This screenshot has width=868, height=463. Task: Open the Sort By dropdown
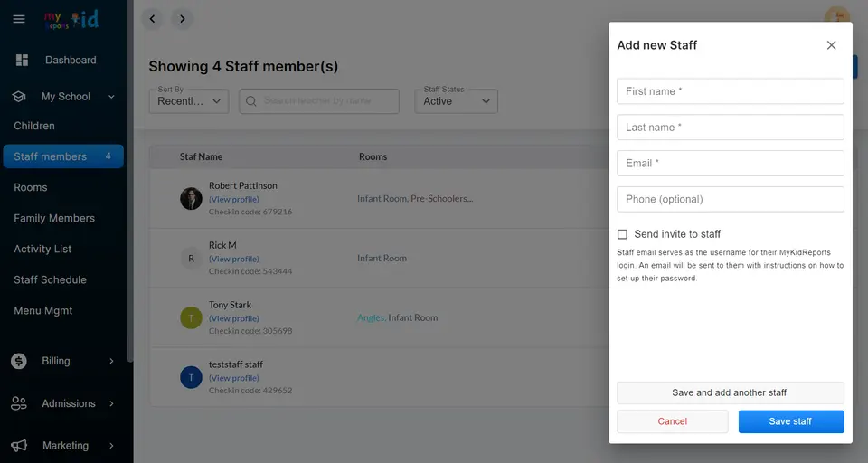click(x=189, y=101)
